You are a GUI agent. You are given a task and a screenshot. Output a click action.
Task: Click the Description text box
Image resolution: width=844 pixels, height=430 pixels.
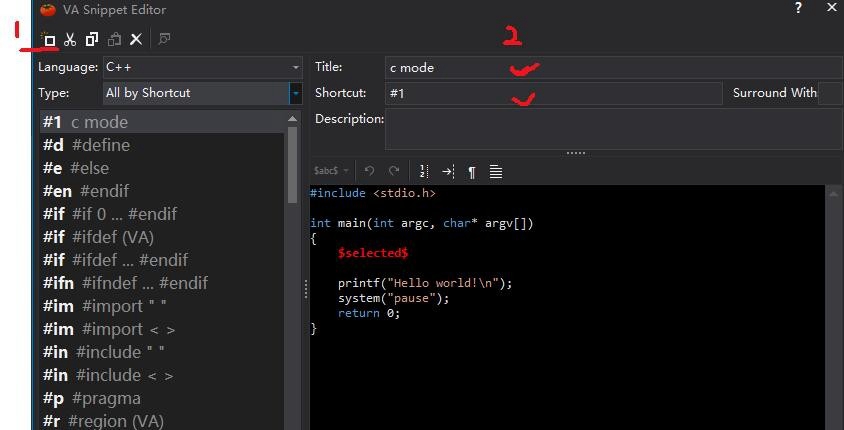coord(613,129)
